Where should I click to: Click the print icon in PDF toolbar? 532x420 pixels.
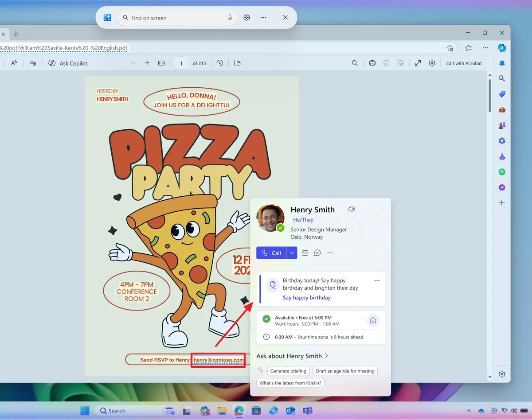click(x=372, y=63)
